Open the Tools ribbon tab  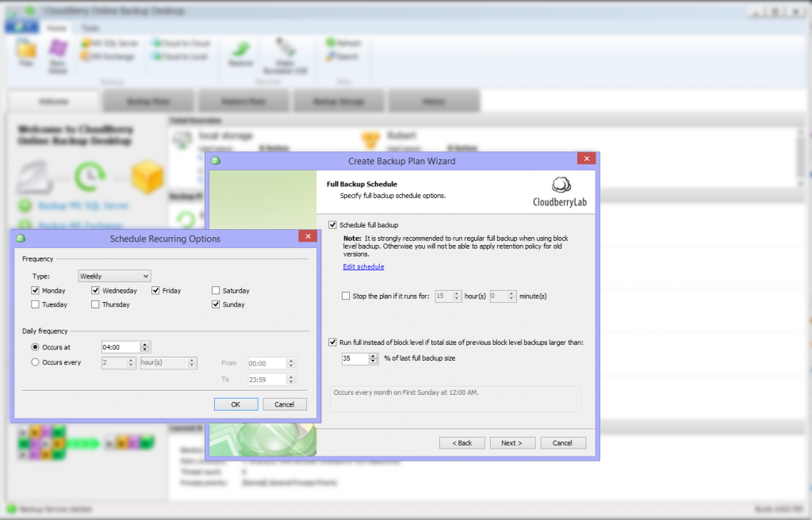[x=90, y=27]
